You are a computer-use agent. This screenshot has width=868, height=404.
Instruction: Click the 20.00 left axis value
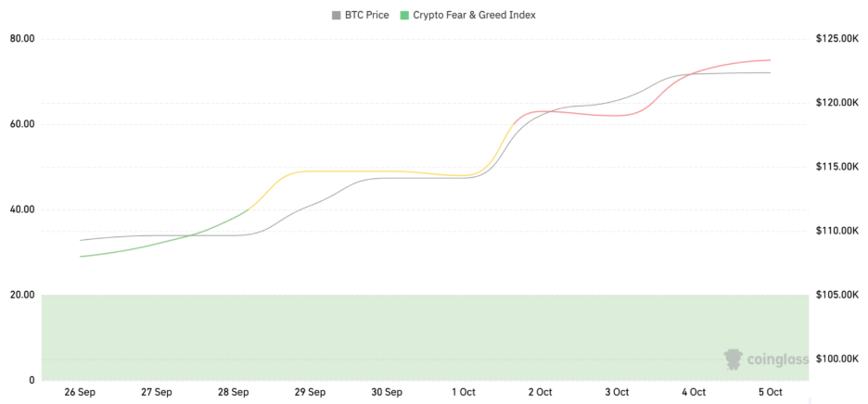pos(22,295)
